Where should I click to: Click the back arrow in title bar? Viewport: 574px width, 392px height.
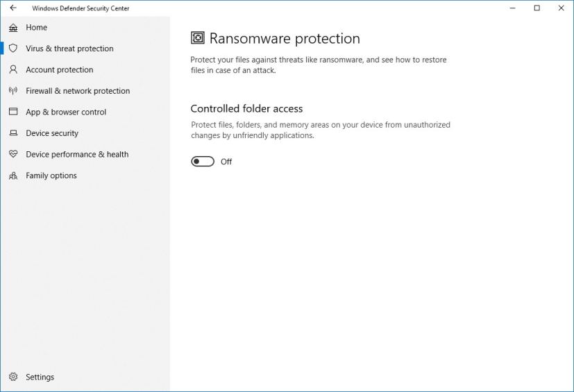click(x=13, y=8)
